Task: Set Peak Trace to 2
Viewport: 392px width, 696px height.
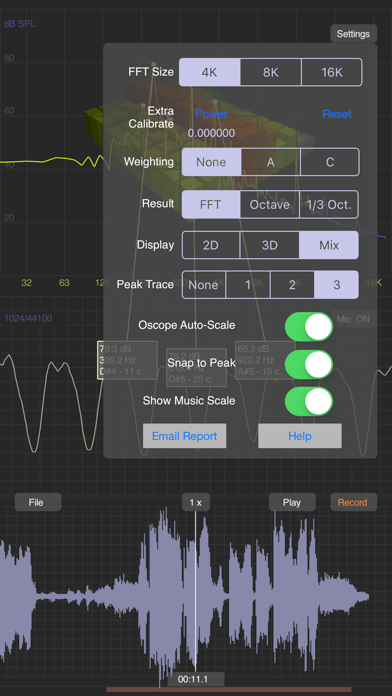Action: pos(292,285)
